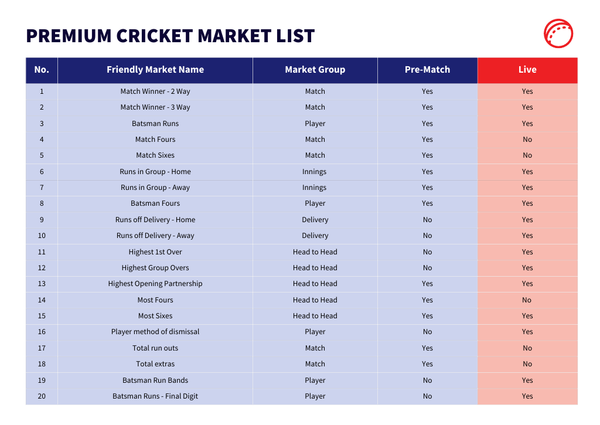
Task: Select the 'Innings' group cell for row 7
Action: tap(315, 187)
